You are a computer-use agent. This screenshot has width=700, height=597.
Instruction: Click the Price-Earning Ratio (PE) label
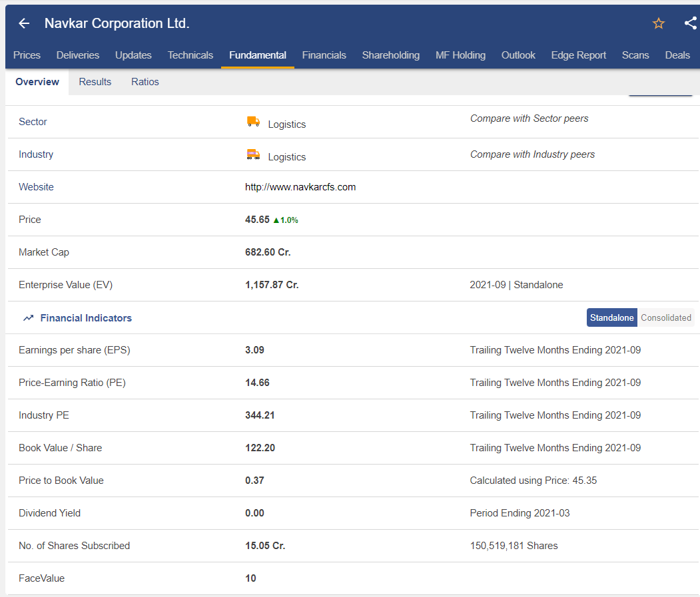click(73, 383)
